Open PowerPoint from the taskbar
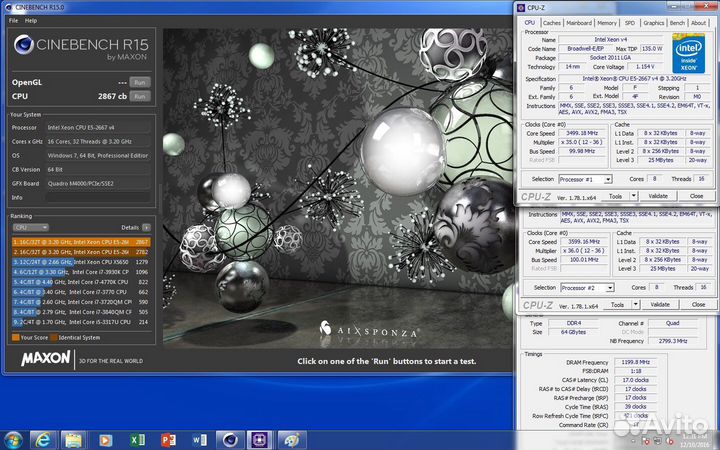 tap(168, 438)
